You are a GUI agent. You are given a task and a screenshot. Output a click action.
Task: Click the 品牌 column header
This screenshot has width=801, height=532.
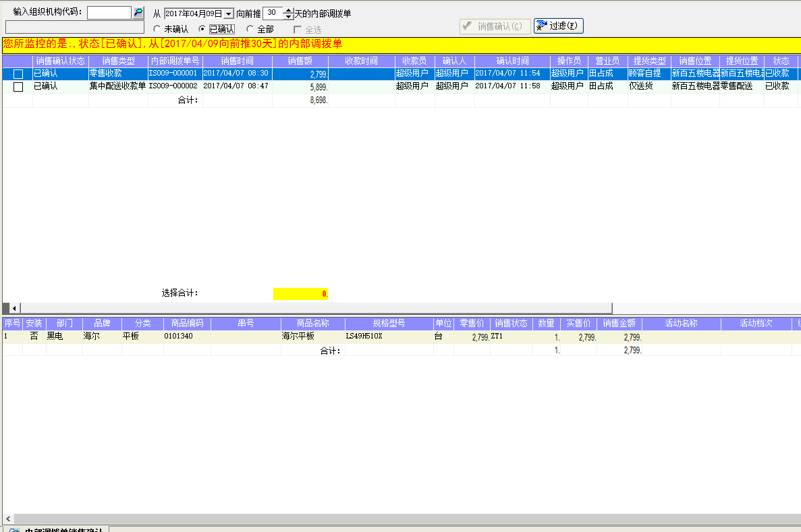coord(102,323)
